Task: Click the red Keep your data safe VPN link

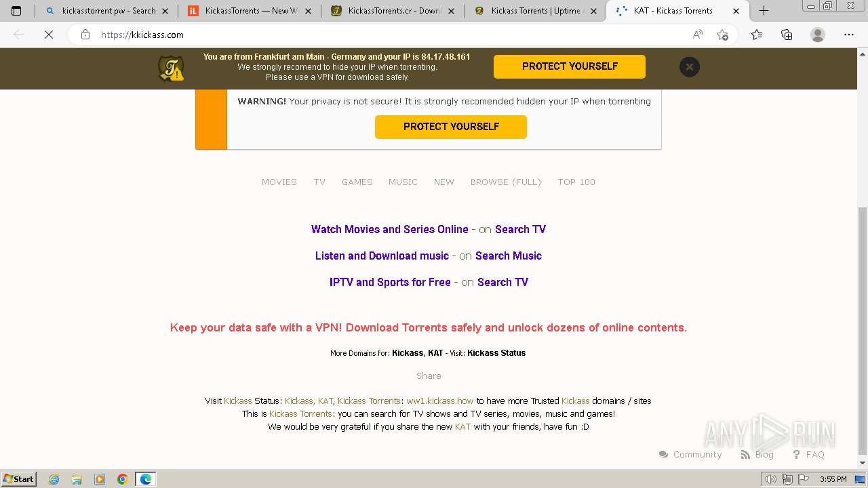Action: [x=429, y=327]
